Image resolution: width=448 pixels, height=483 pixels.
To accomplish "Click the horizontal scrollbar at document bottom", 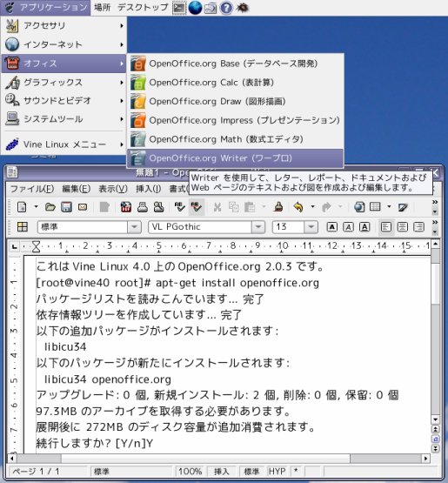I will [218, 459].
